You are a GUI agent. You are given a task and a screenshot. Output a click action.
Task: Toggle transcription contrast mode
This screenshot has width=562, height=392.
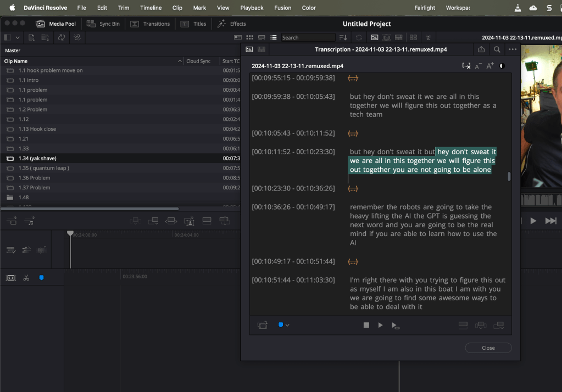[x=502, y=66]
